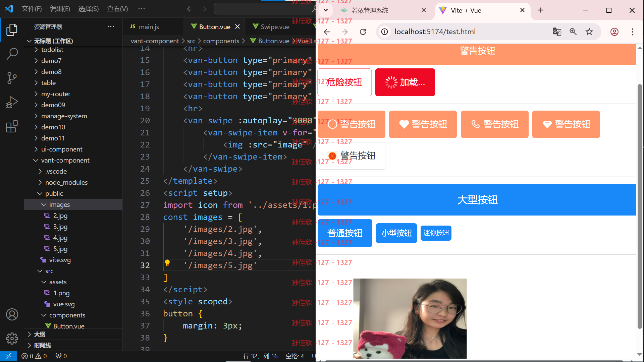The height and width of the screenshot is (362, 644).
Task: Open the 选择(S) menu
Action: click(x=89, y=9)
